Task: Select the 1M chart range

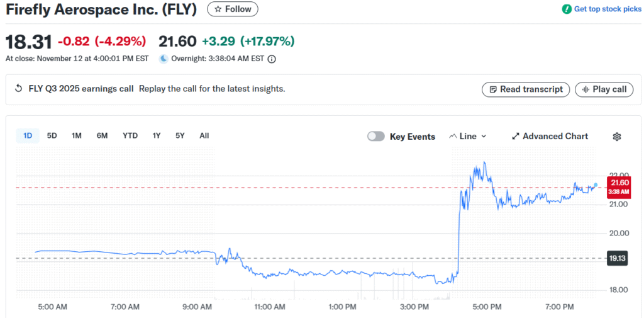Action: (x=77, y=135)
